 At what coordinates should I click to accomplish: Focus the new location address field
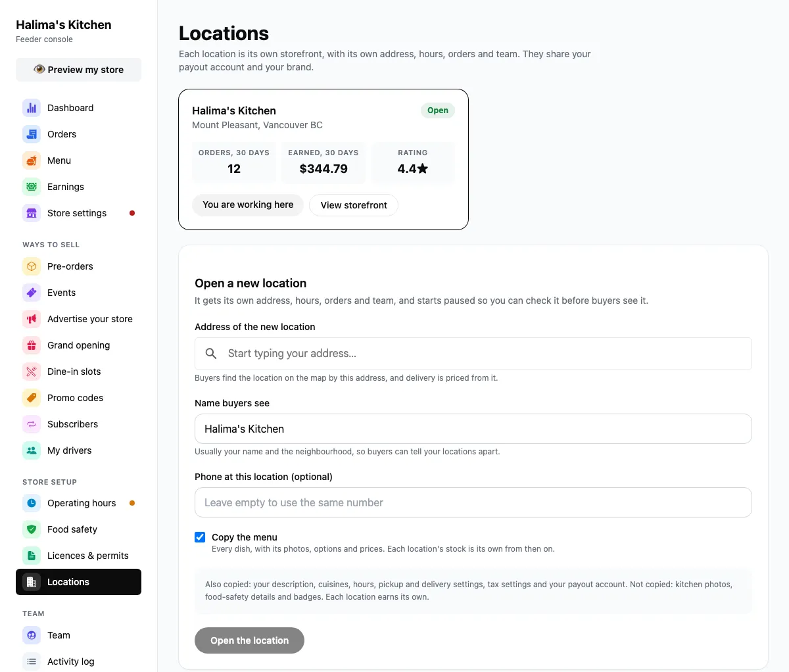pos(473,354)
